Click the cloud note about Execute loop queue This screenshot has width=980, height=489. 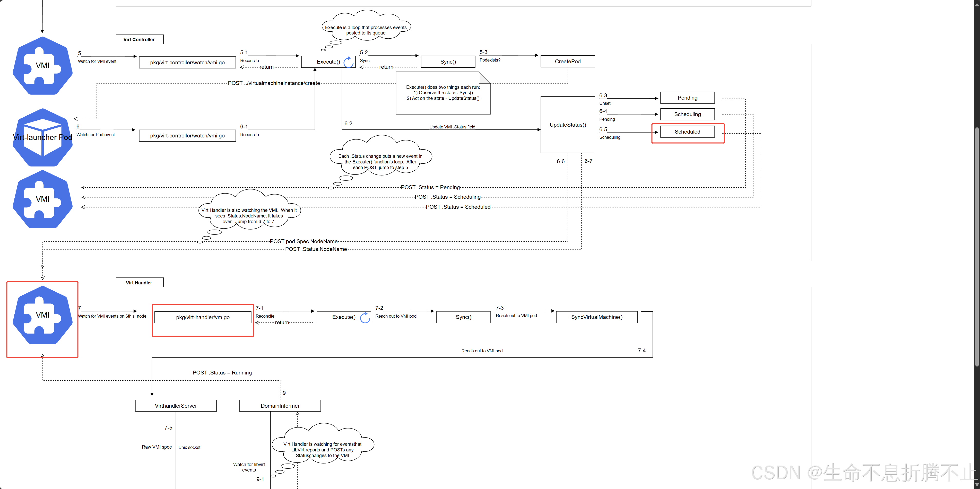click(366, 28)
